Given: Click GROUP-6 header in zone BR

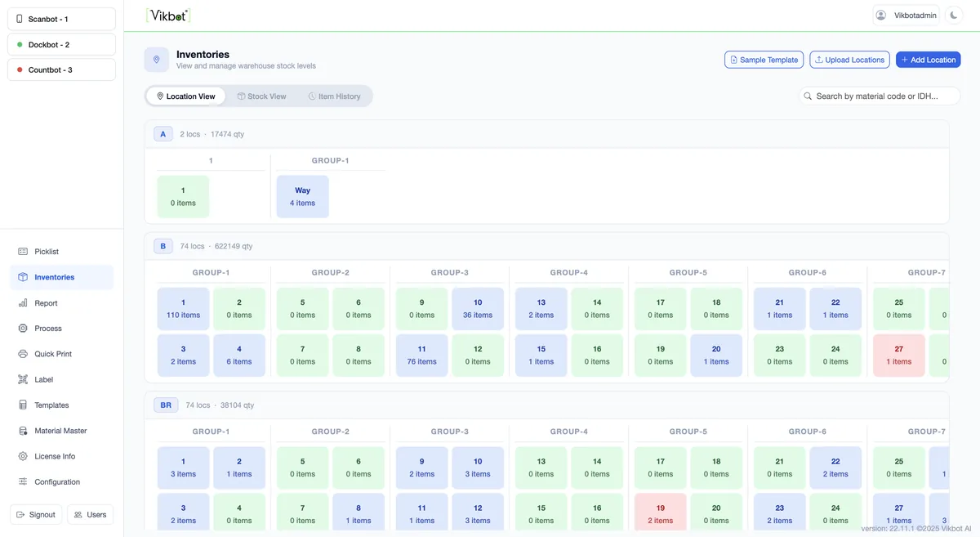Looking at the screenshot, I should pyautogui.click(x=808, y=432).
